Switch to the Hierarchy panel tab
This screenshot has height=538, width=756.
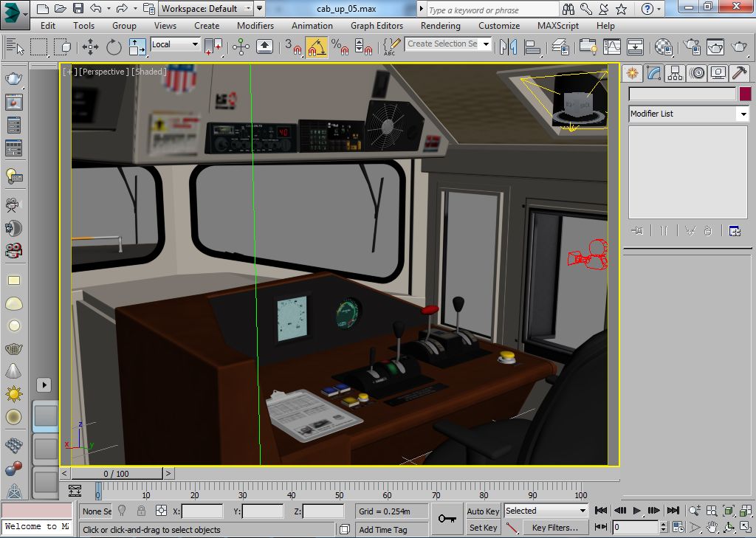point(675,73)
